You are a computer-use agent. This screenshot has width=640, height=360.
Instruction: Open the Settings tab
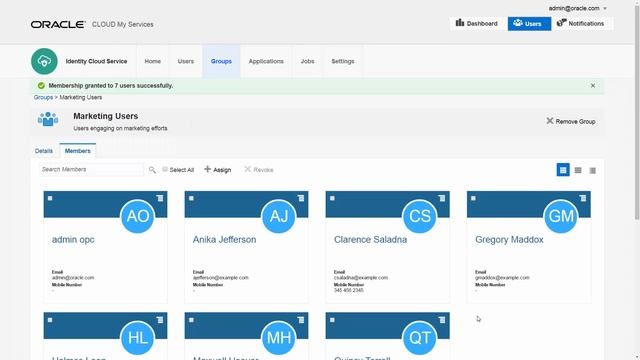click(343, 61)
